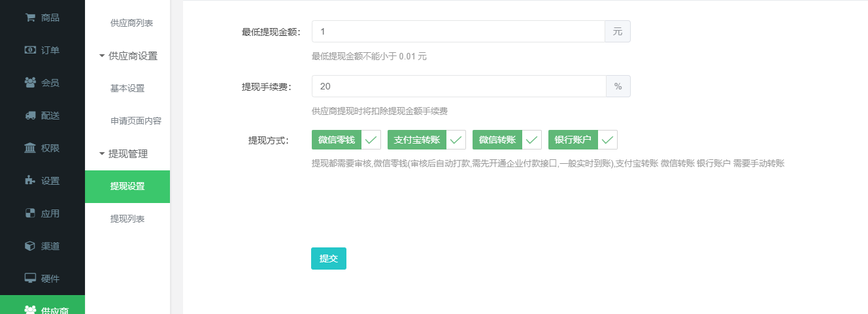Open 提现列表 submenu item
868x314 pixels.
[127, 219]
